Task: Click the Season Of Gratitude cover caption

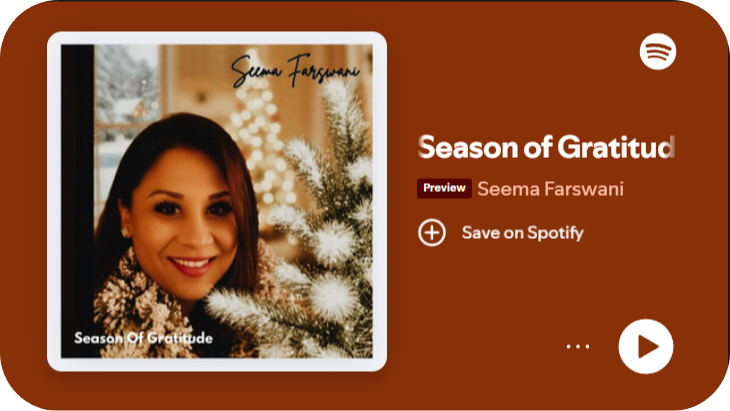Action: pos(143,338)
